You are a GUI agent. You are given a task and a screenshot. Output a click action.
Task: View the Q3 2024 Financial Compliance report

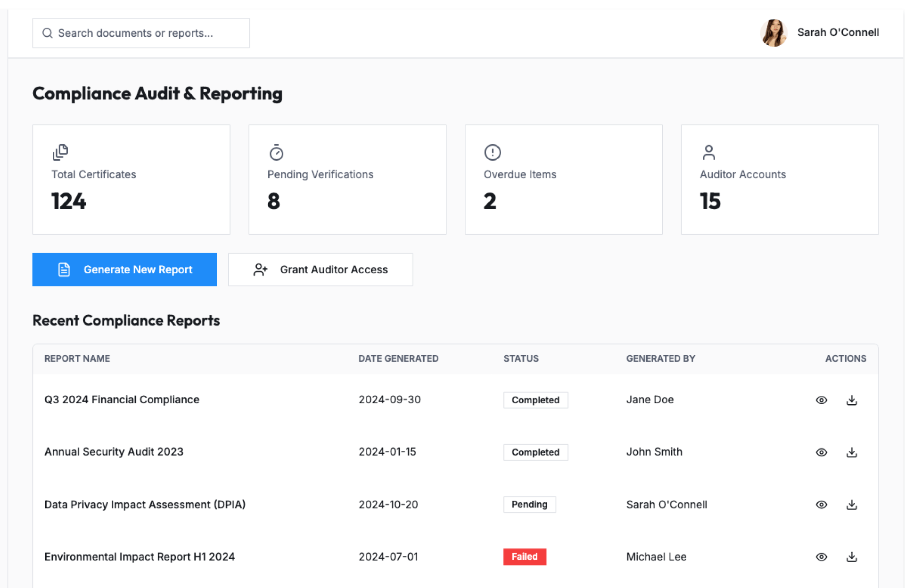click(821, 400)
